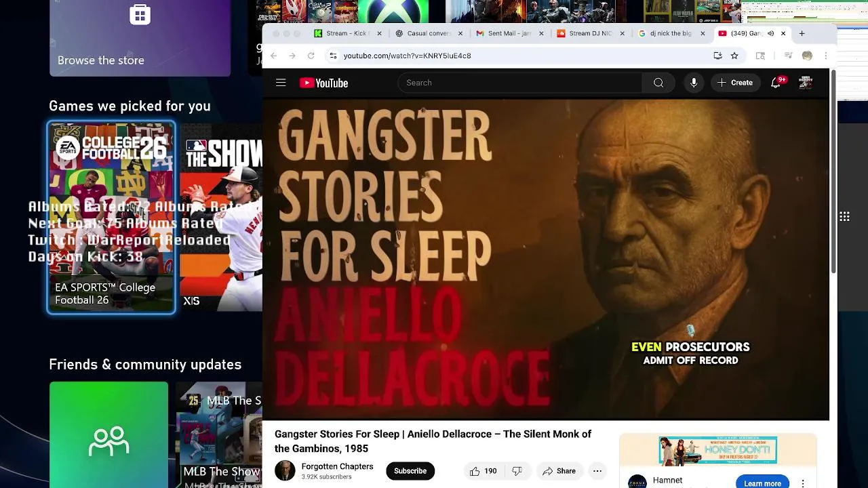Start voice search with microphone icon
Screen dimensions: 868x488
click(x=694, y=83)
